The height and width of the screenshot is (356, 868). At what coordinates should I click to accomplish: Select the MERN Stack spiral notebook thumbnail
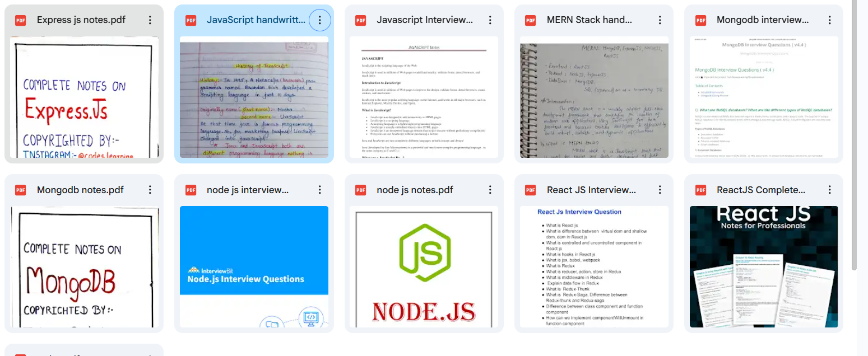594,97
